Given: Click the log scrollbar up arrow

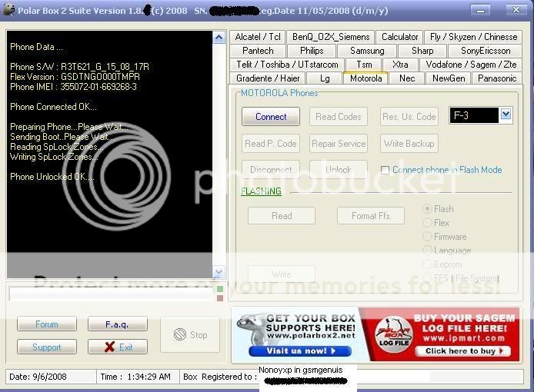Looking at the screenshot, I should tap(219, 38).
